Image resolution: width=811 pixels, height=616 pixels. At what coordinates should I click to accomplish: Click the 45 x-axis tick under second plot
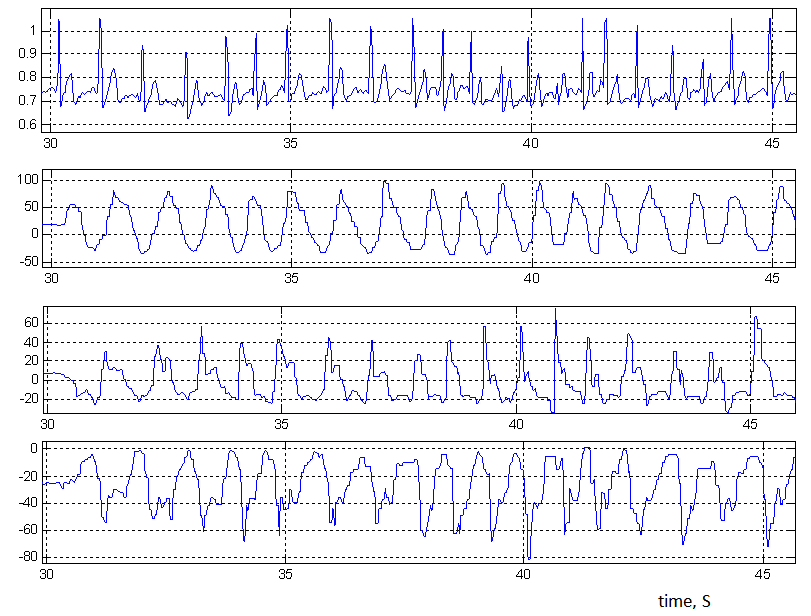772,279
